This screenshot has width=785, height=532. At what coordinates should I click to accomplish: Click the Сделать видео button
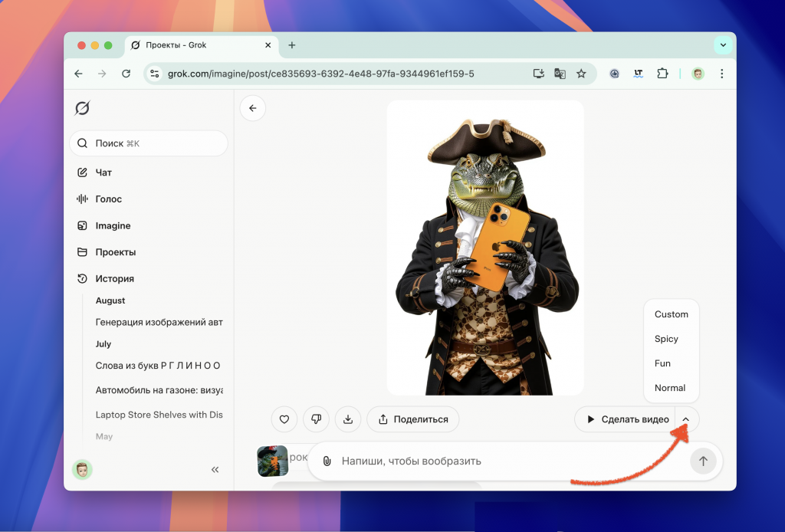point(626,419)
